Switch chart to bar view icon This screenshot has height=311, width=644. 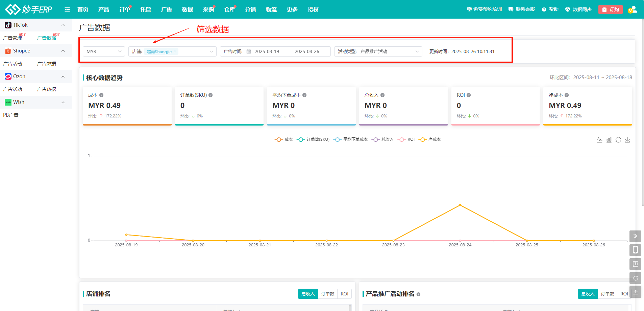(x=609, y=140)
